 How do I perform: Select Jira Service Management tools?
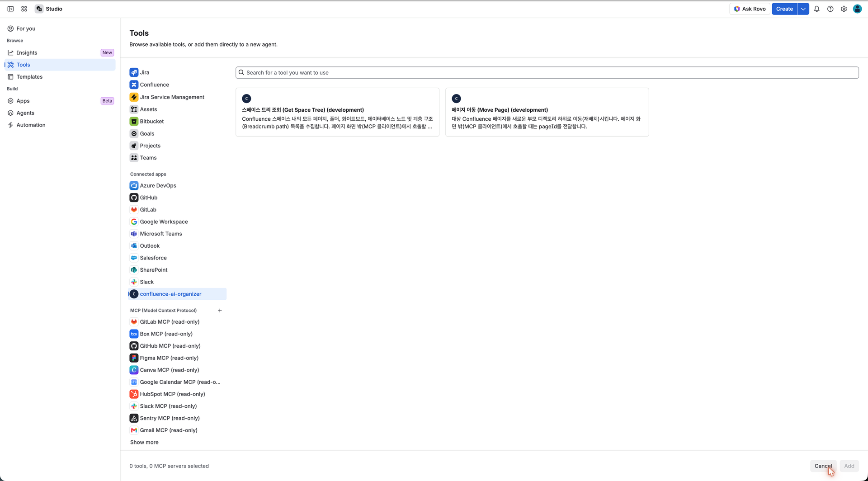click(x=177, y=97)
